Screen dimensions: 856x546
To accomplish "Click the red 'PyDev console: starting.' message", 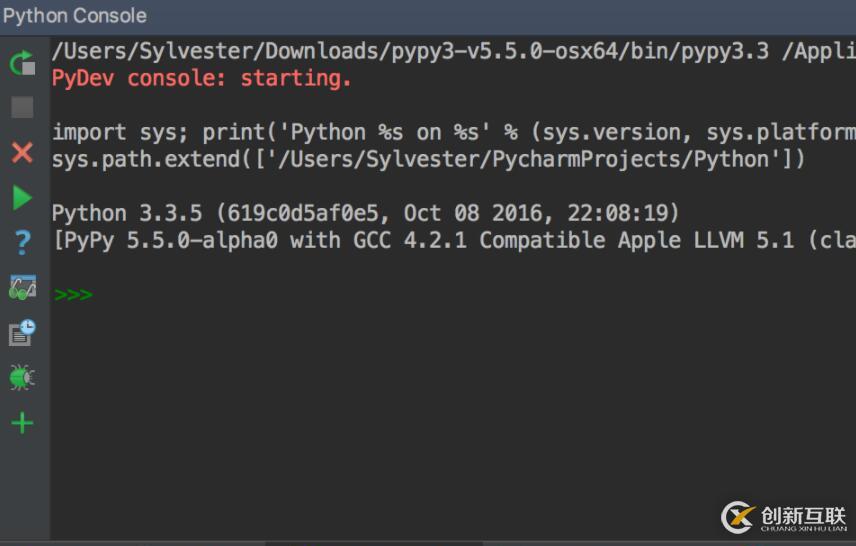I will [x=202, y=78].
